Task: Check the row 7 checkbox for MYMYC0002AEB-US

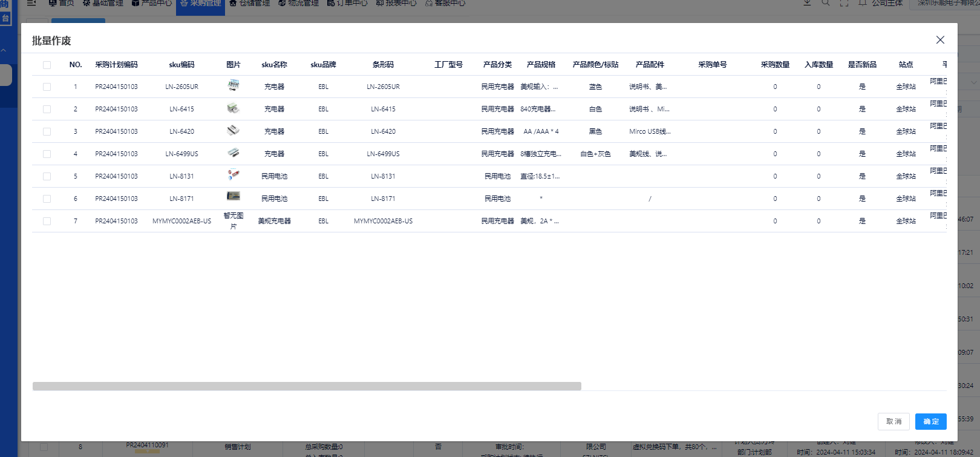Action: coord(47,222)
